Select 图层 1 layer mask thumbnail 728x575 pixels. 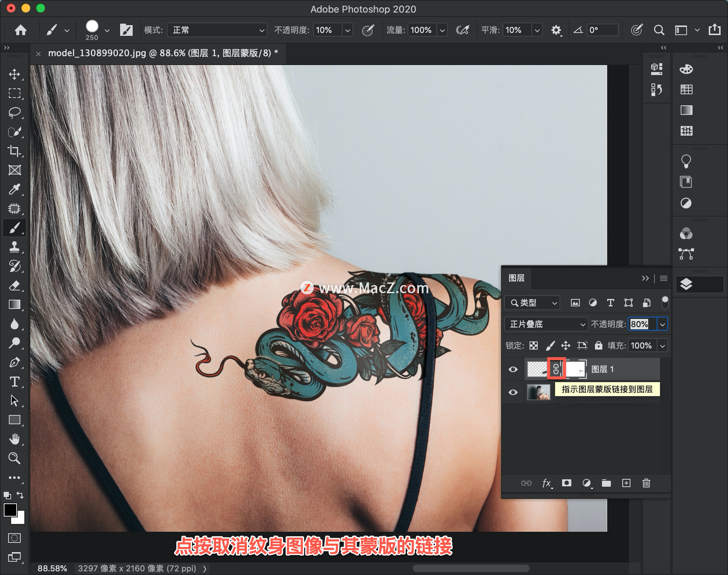(576, 369)
